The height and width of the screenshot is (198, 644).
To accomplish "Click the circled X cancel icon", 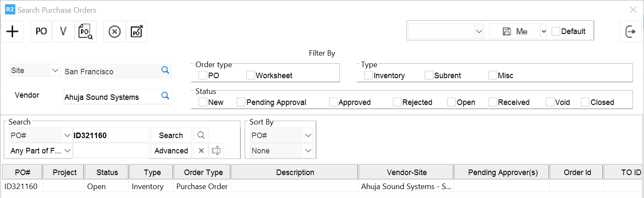I will pos(115,31).
